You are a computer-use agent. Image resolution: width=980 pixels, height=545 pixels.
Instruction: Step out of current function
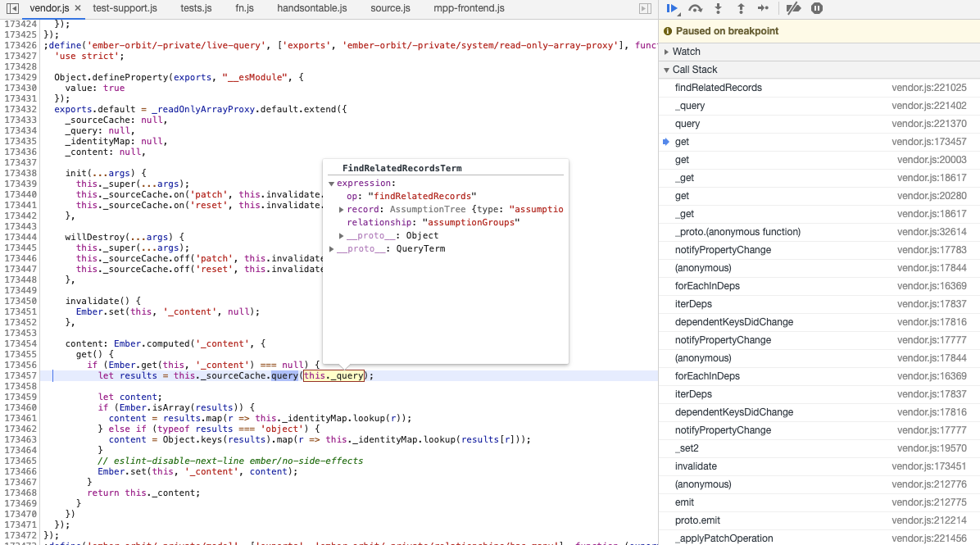pos(741,8)
